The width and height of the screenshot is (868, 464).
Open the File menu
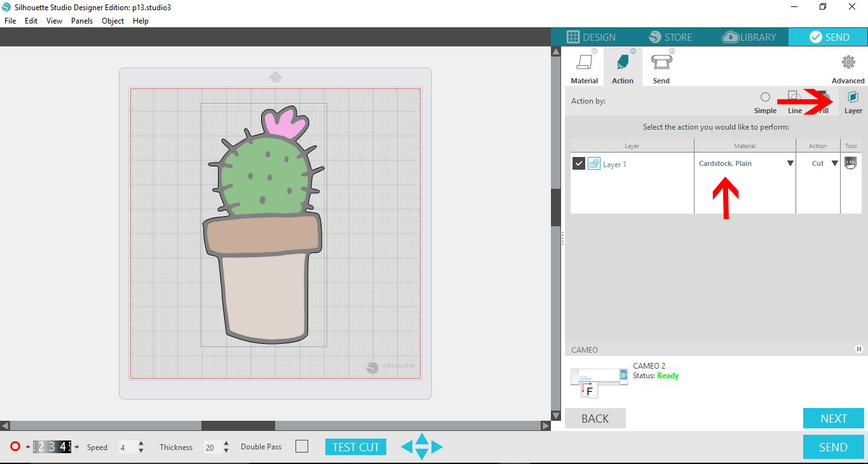tap(10, 21)
